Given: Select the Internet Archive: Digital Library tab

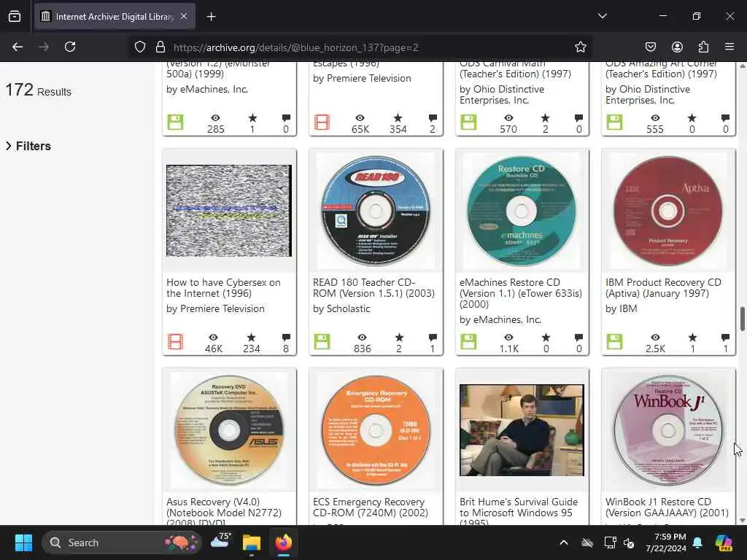Looking at the screenshot, I should pos(115,17).
